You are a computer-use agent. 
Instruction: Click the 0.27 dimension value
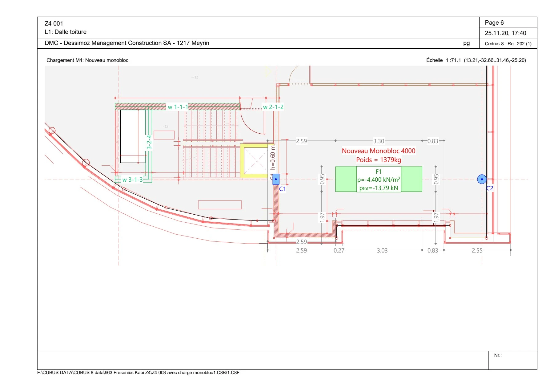[339, 250]
